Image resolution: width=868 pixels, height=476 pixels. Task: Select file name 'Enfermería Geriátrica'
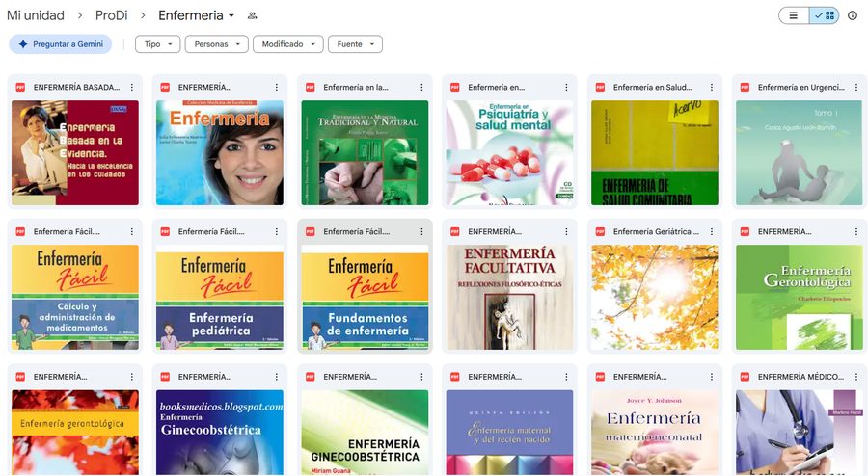pos(656,232)
